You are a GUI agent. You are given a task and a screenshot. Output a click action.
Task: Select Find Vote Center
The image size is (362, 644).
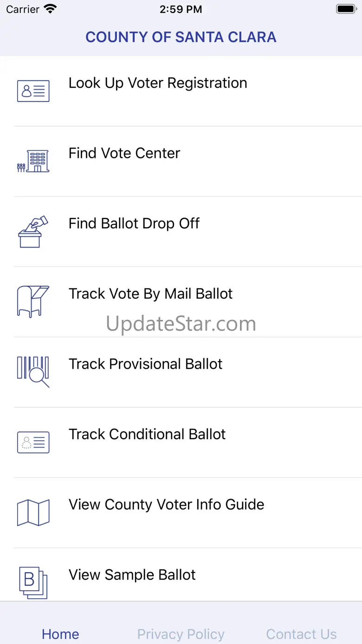(x=124, y=153)
